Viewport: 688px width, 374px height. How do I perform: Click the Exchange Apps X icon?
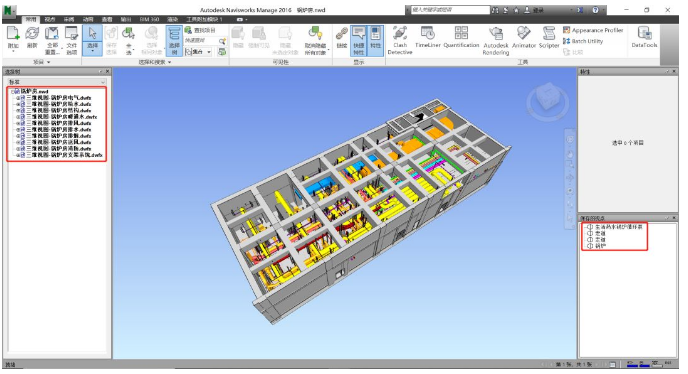pos(580,10)
